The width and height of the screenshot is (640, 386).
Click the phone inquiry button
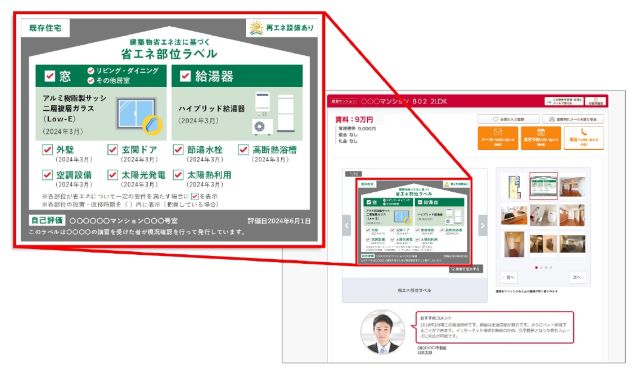[x=584, y=138]
